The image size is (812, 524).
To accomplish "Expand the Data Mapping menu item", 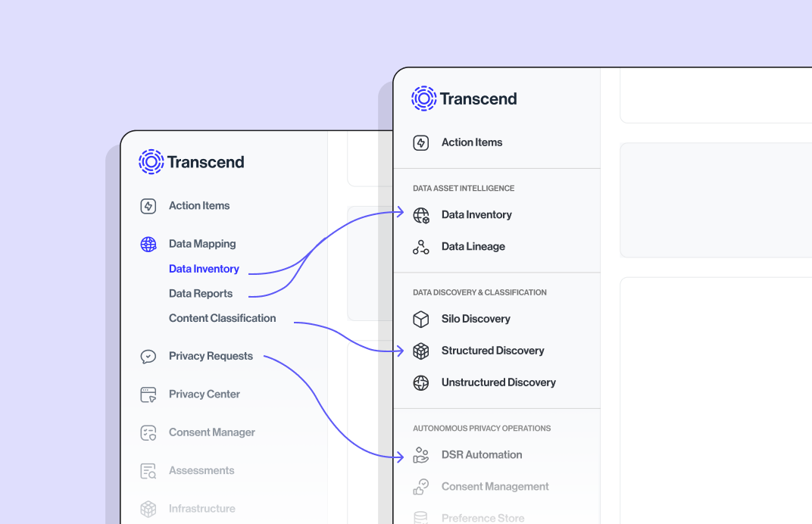I will click(x=202, y=244).
